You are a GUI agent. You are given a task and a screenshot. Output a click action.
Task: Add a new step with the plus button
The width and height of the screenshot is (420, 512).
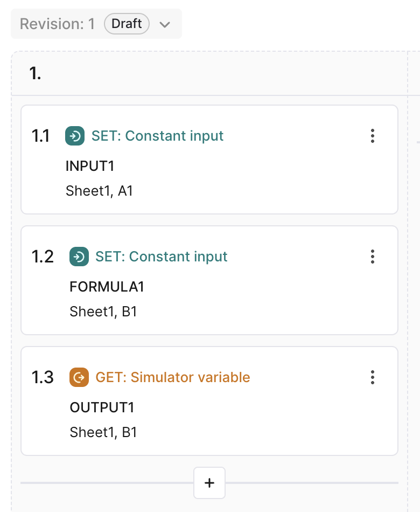pos(209,483)
